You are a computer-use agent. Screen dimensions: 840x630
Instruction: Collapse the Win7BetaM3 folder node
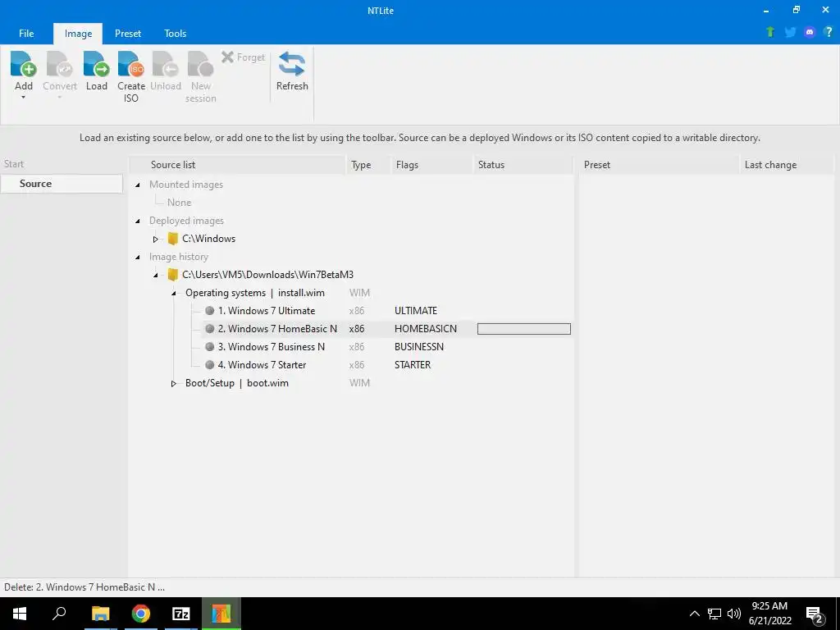(x=155, y=275)
